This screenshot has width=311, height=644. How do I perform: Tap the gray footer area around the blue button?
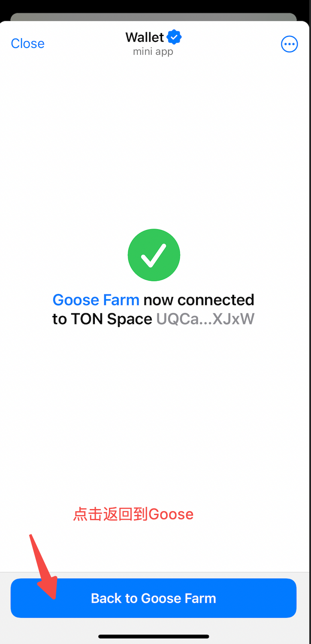click(x=155, y=626)
